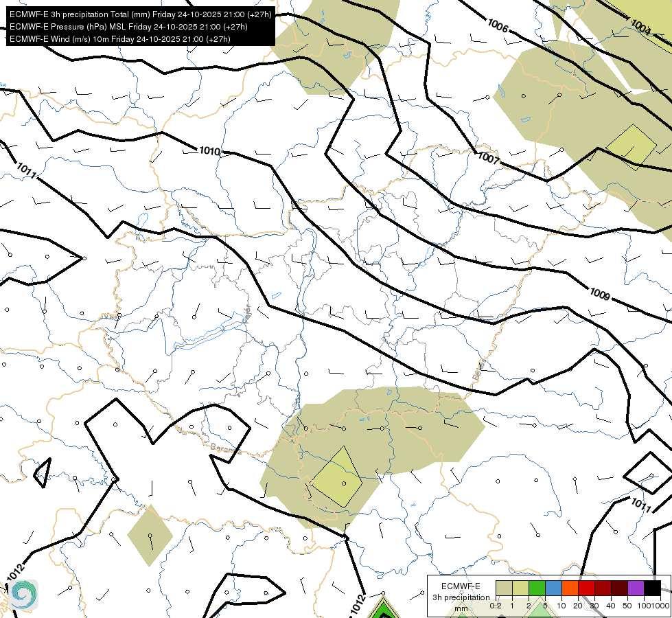Click the 1012 label beside the legend box

(x=358, y=604)
